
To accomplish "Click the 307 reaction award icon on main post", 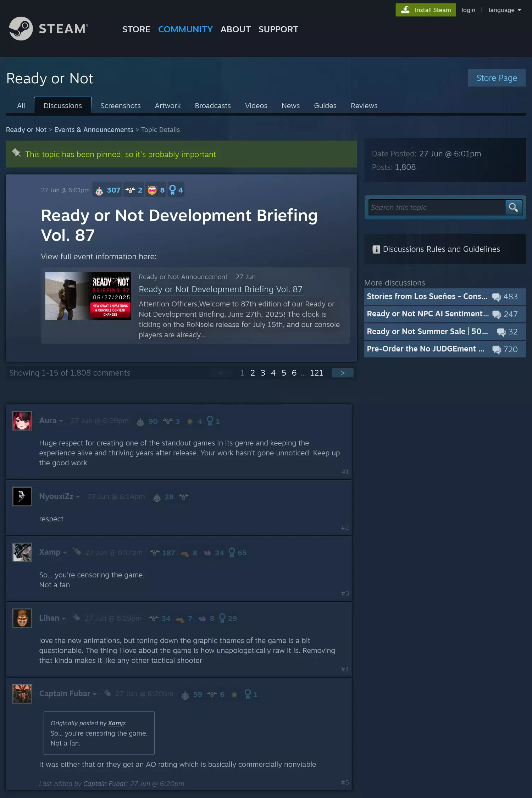I will (99, 191).
